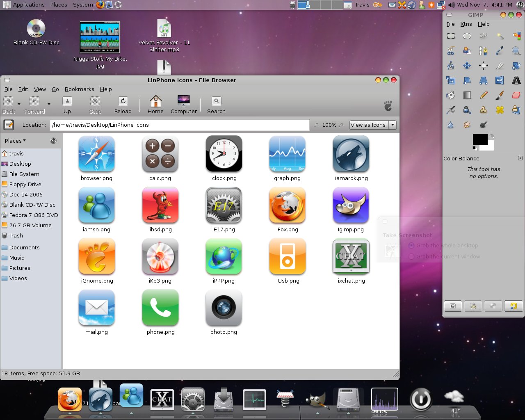525x420 pixels.
Task: Select GIMP Ellipse Select tool
Action: pos(467,36)
